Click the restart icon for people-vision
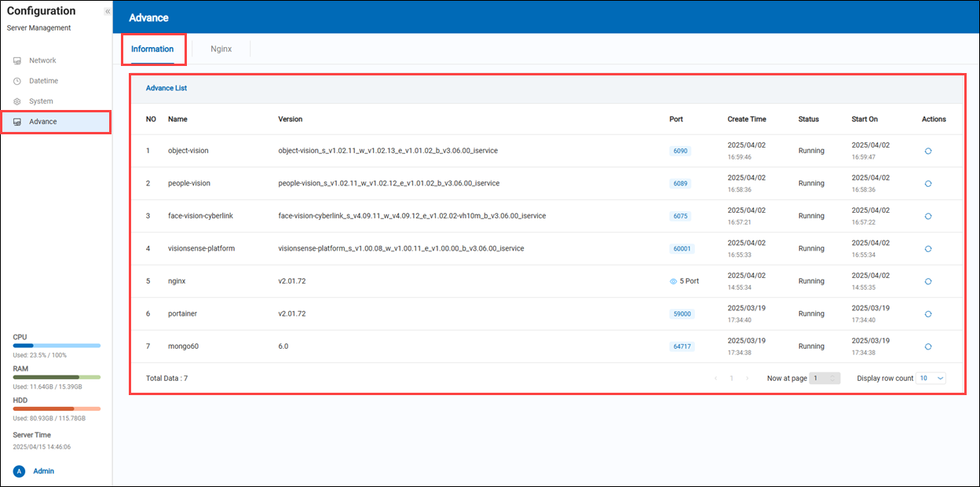Screen dimensions: 980x487 pos(928,184)
